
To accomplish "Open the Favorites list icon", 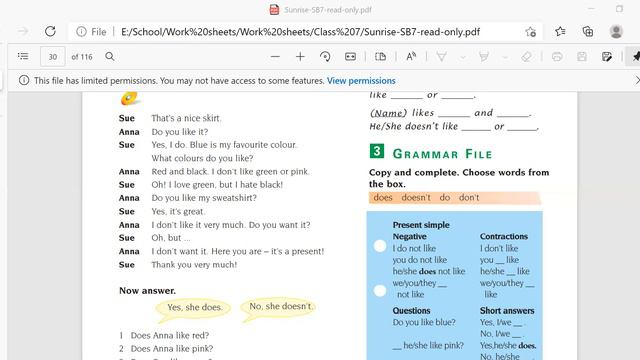I will coord(560,31).
